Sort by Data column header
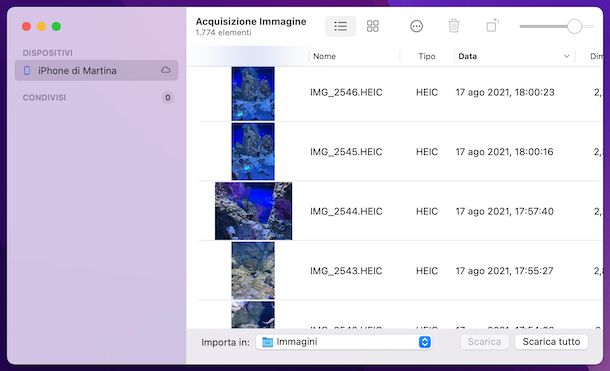The image size is (610, 371). point(468,56)
